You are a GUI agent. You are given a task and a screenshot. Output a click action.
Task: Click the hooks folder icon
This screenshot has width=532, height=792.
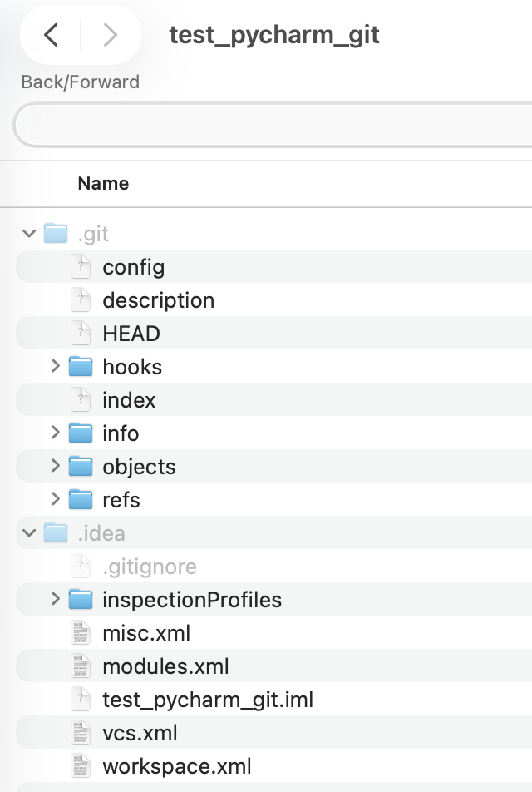tap(81, 367)
